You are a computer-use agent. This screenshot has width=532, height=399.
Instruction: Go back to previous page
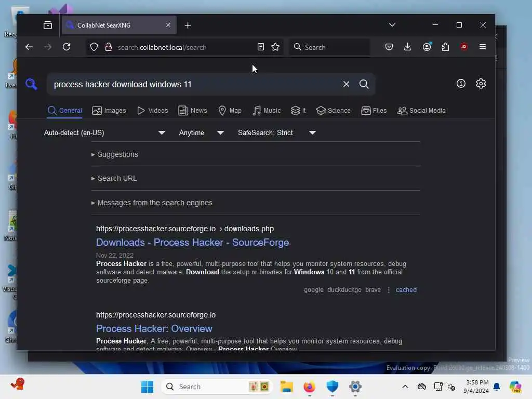[29, 47]
